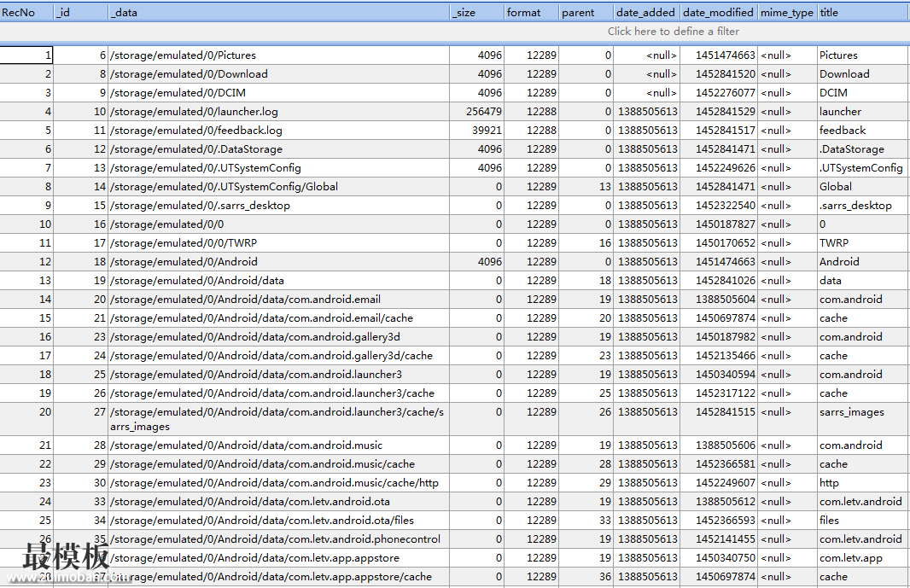Sort by the date_added column header

click(646, 12)
